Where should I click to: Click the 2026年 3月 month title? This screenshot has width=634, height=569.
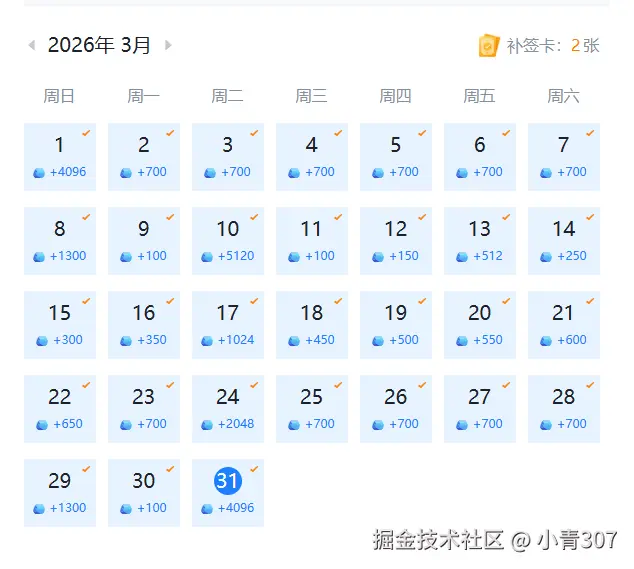(99, 45)
